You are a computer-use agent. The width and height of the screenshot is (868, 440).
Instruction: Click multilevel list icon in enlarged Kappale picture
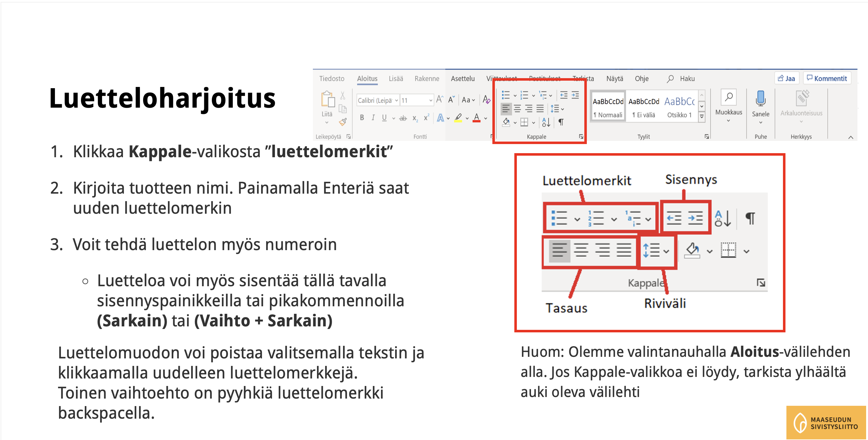pos(633,218)
